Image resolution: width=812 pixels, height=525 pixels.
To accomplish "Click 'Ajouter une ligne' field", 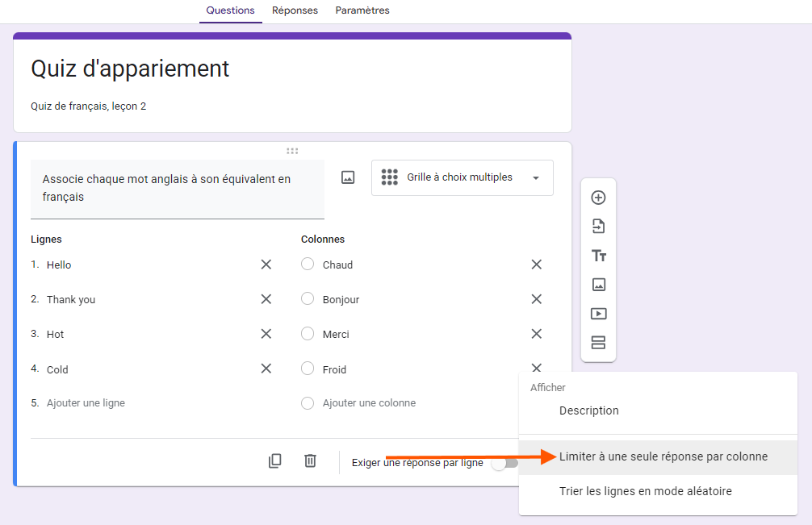I will pos(86,403).
